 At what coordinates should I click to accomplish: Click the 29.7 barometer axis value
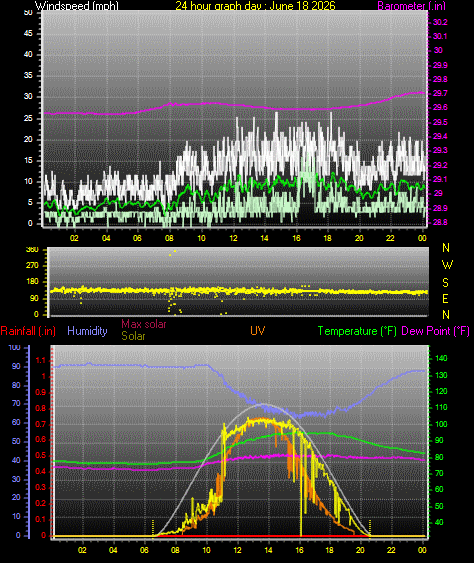(x=440, y=93)
